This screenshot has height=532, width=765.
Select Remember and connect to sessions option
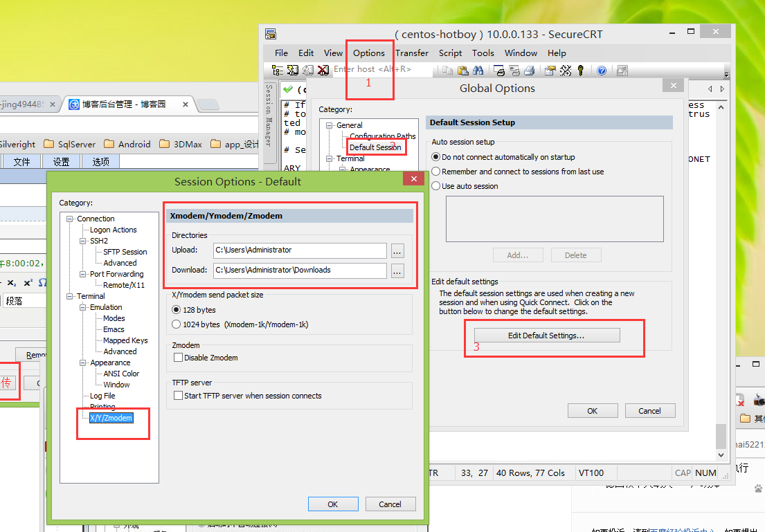click(x=436, y=171)
